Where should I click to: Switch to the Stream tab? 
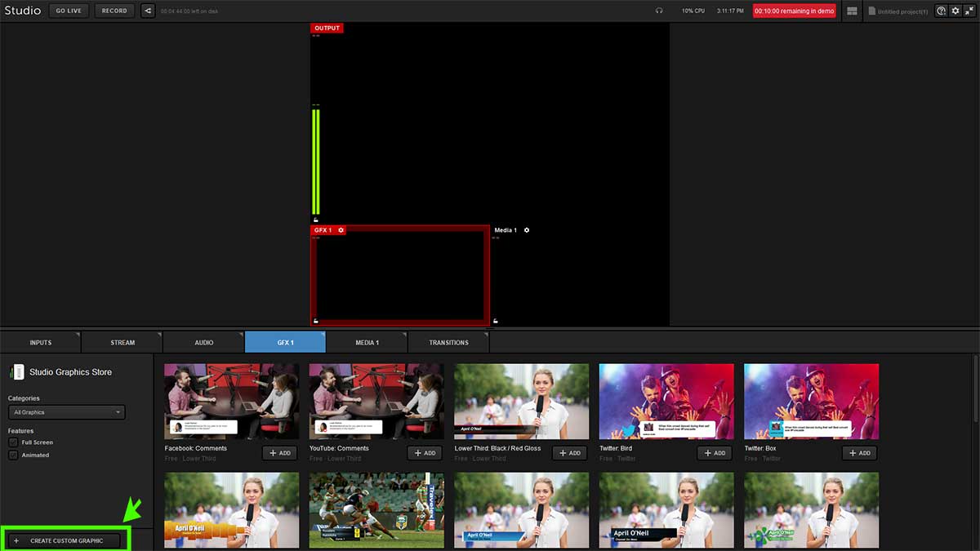click(x=122, y=342)
